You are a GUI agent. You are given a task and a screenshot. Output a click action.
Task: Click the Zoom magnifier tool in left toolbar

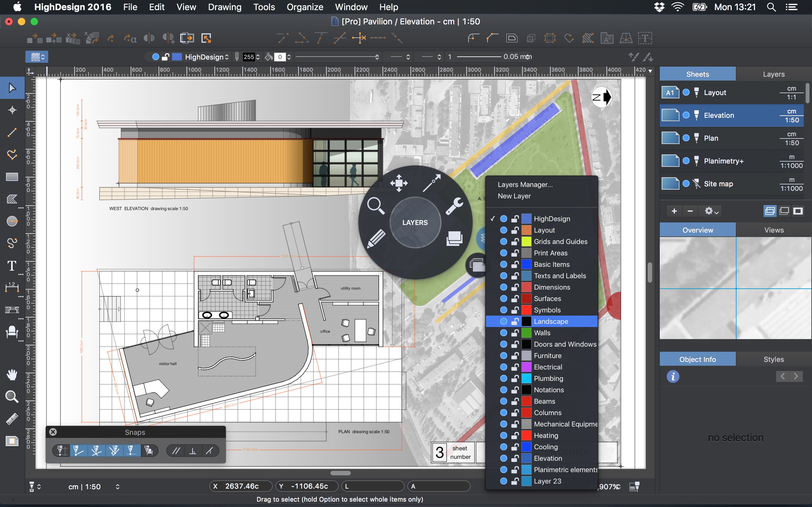click(12, 397)
